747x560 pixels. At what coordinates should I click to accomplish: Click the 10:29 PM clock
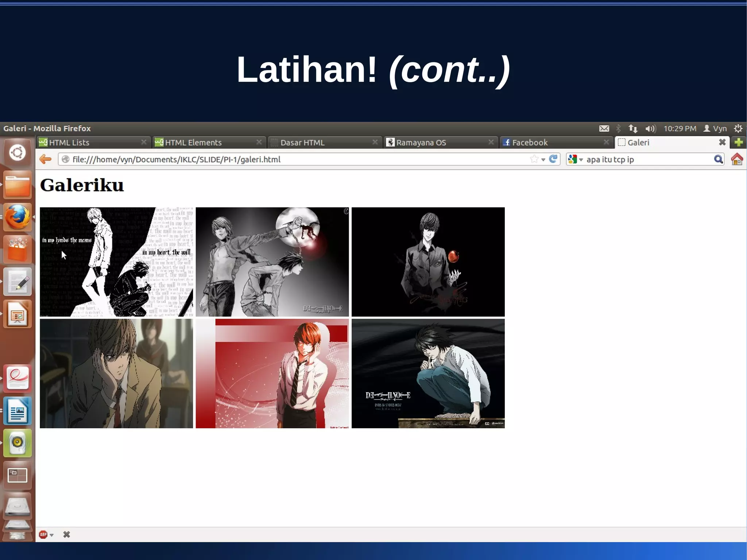point(680,128)
